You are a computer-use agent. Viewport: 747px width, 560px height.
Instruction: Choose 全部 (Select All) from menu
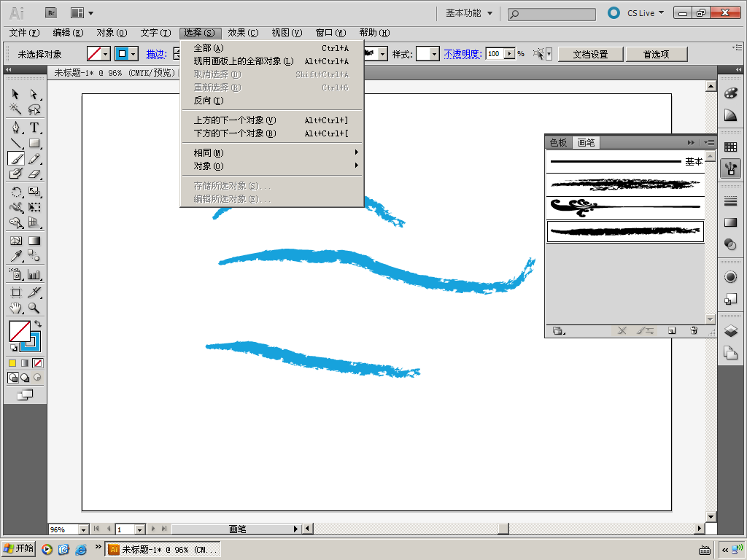pos(272,48)
